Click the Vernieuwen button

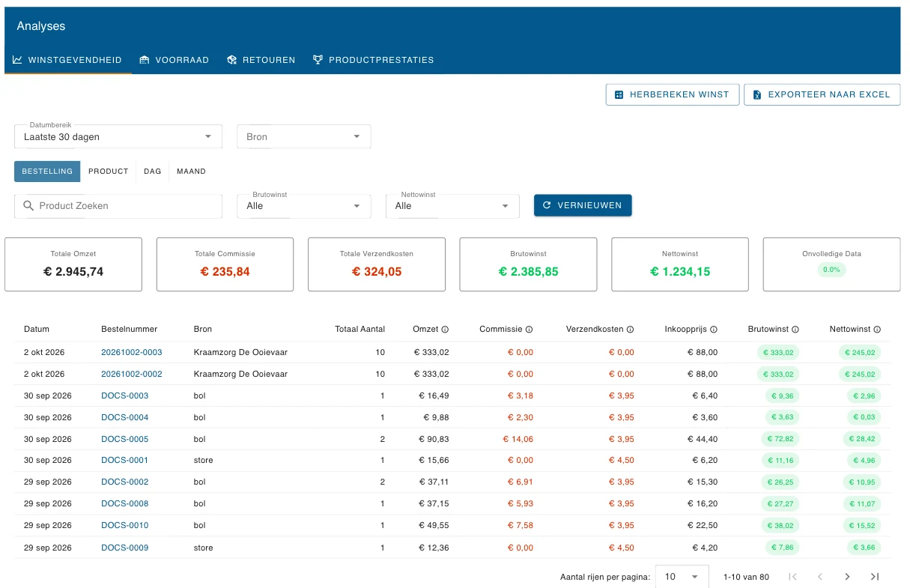583,205
